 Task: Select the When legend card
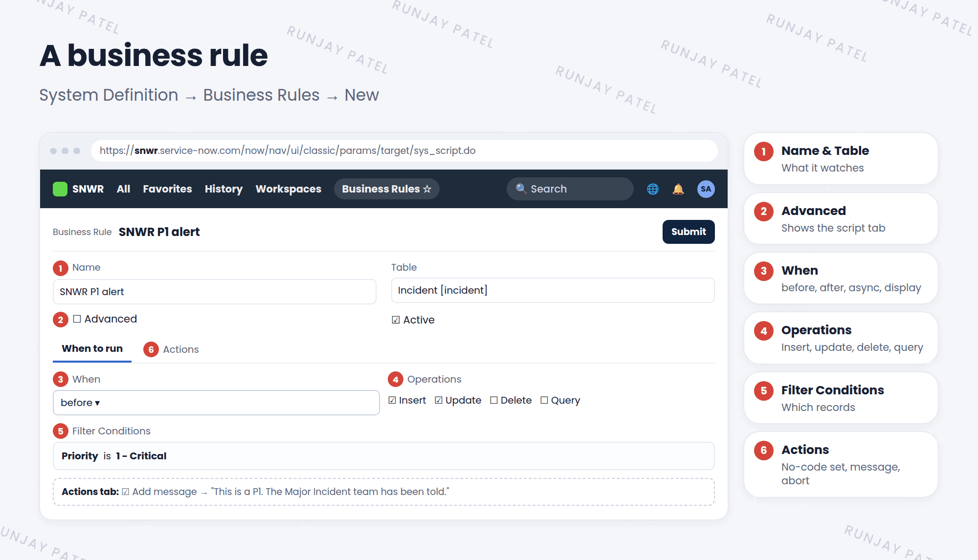841,279
